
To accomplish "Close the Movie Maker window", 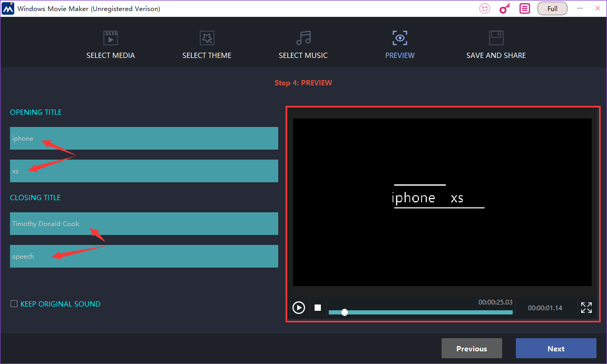I will [x=598, y=8].
